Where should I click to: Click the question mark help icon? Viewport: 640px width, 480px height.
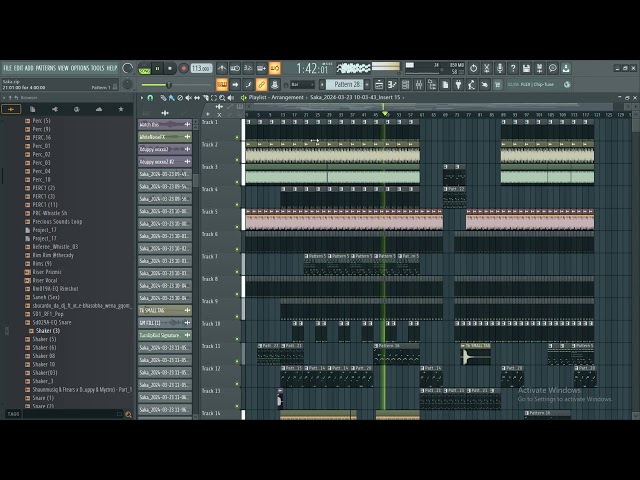click(x=513, y=68)
